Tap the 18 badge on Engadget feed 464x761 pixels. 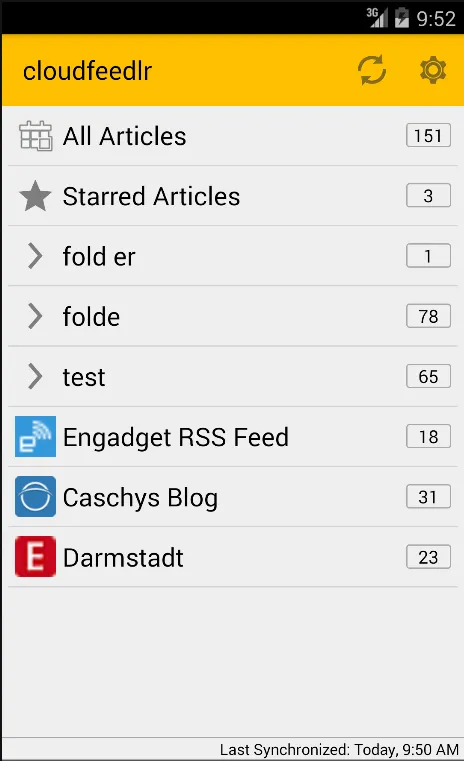click(x=428, y=436)
